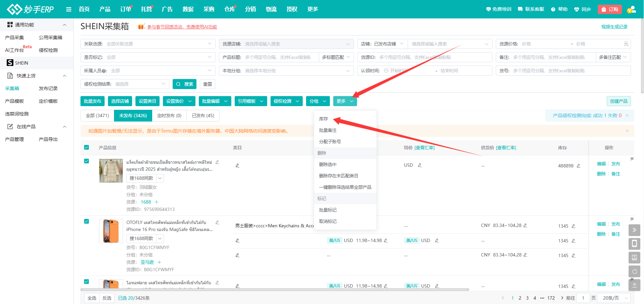Screen dimensions: 644x304
Task: Click the user avatar icon top right
Action: [x=631, y=9]
